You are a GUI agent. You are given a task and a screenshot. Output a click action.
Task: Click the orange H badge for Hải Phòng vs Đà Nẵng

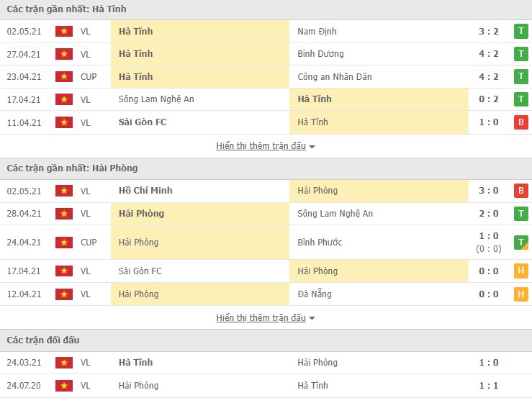[x=520, y=294]
